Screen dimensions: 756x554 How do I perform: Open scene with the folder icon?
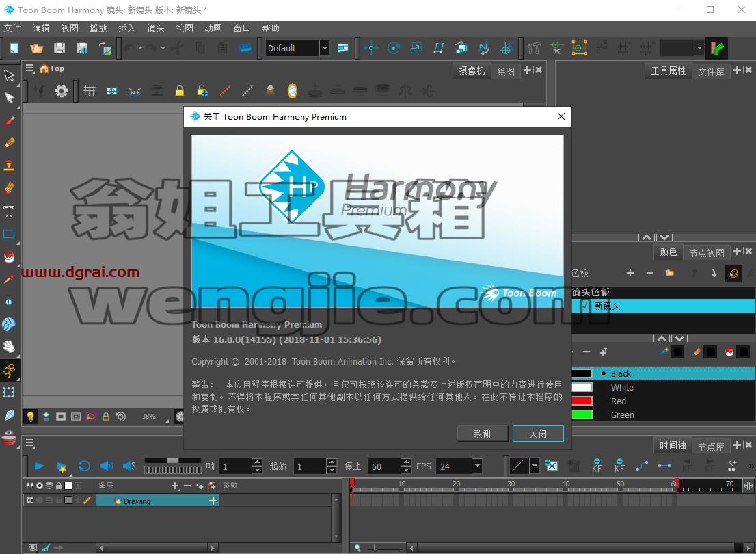point(37,48)
